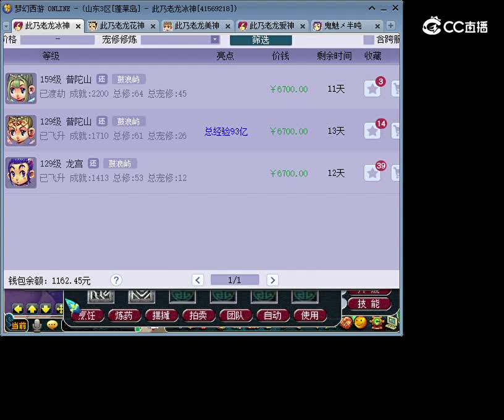
Task: Open the 129级 龙宫 character avatar
Action: point(21,172)
